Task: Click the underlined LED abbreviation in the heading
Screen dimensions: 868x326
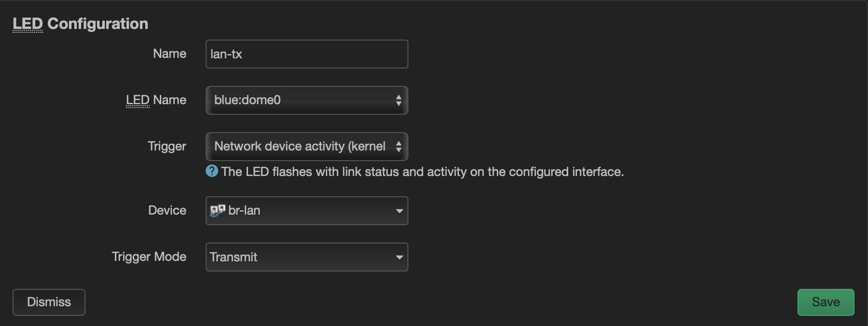Action: point(28,24)
